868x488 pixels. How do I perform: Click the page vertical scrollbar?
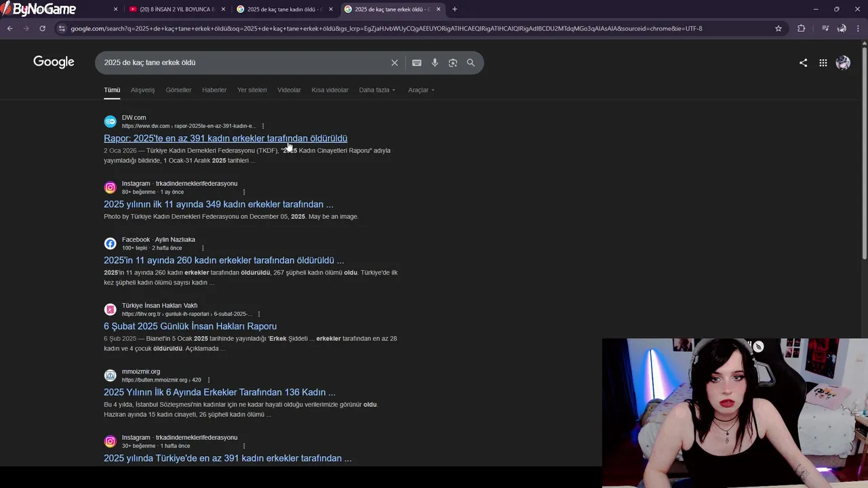pos(864,152)
